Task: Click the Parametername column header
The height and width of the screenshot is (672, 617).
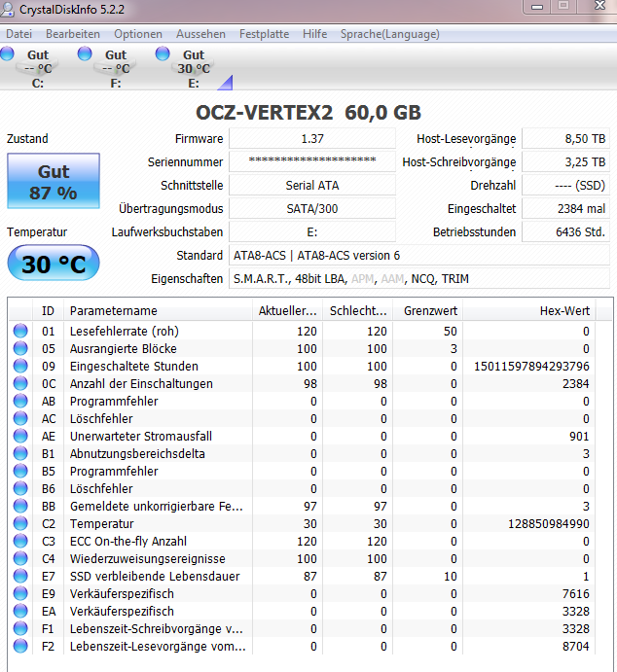Action: [x=158, y=310]
